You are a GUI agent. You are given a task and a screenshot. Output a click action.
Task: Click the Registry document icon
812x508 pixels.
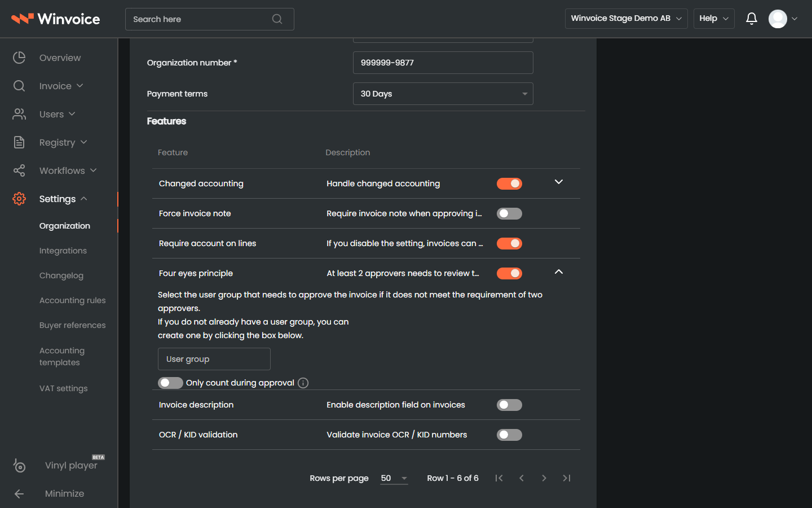[19, 142]
